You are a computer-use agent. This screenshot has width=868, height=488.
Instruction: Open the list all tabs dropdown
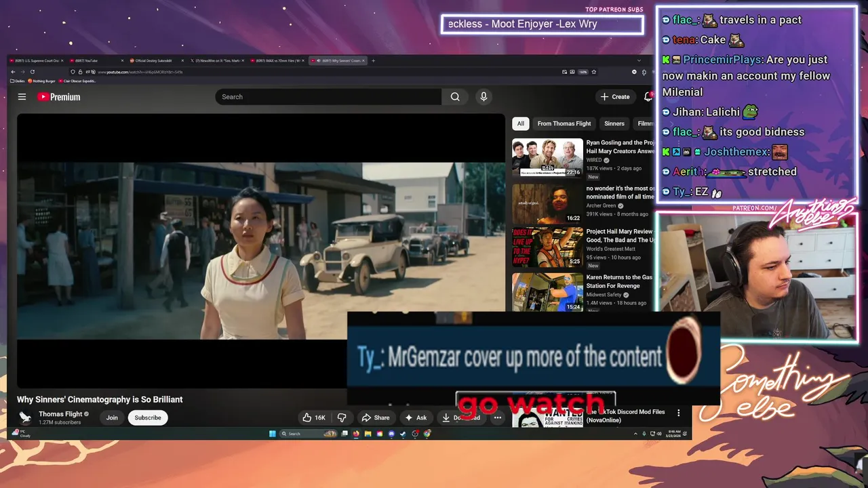coord(639,60)
